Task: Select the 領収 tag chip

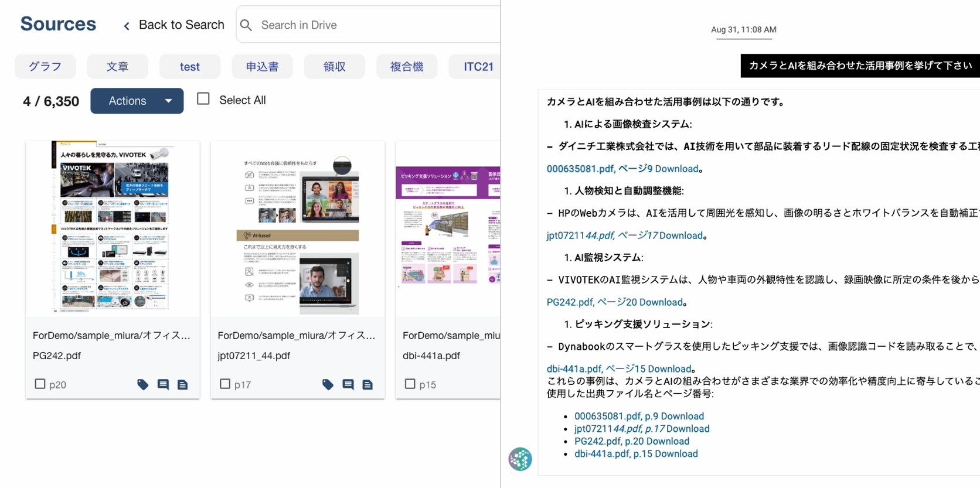Action: [x=335, y=67]
